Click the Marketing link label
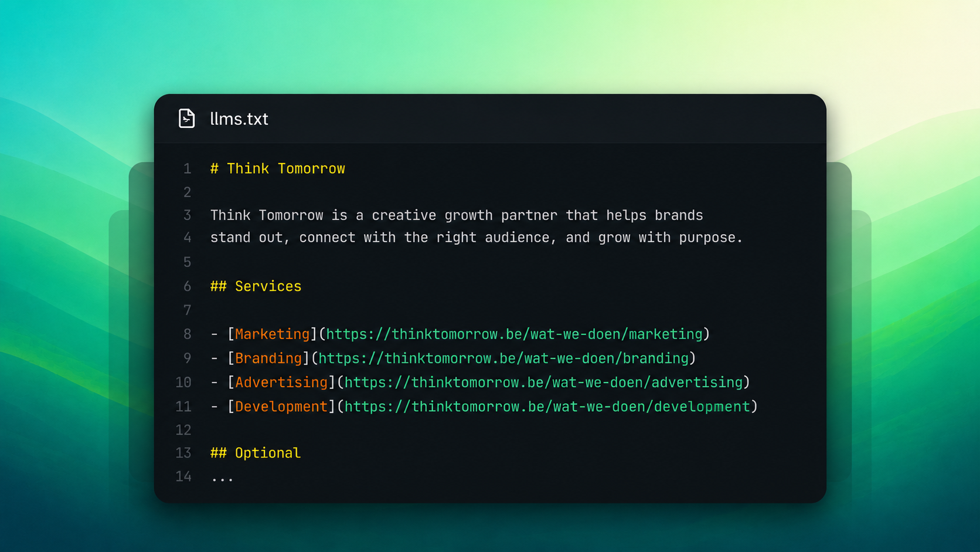The image size is (980, 552). pyautogui.click(x=272, y=334)
